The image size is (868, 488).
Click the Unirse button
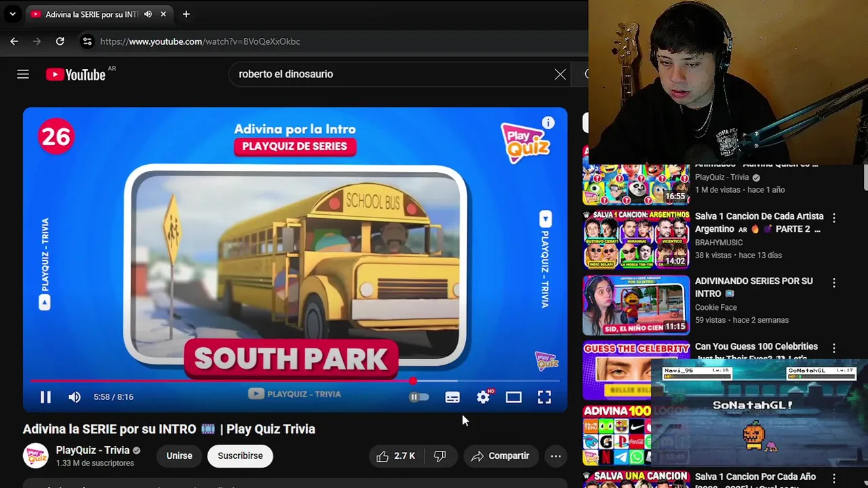[180, 455]
